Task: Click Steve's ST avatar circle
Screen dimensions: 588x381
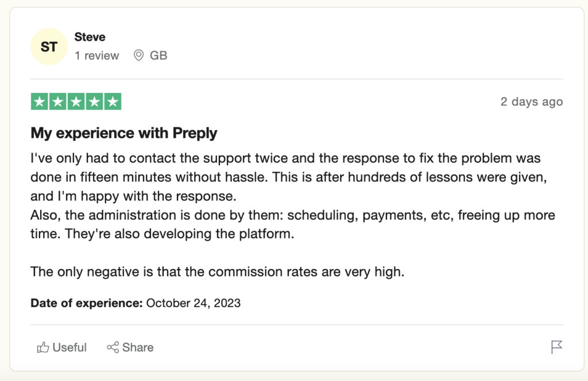Action: pos(49,46)
